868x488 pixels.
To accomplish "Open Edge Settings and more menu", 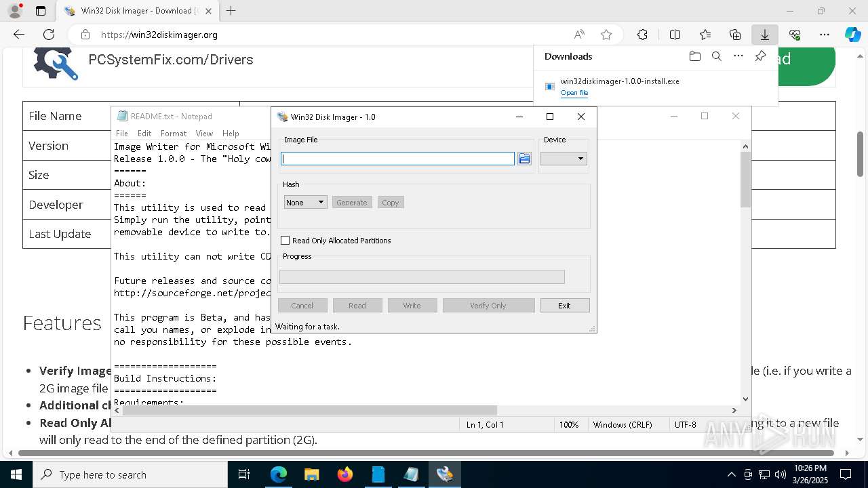I will (x=825, y=35).
